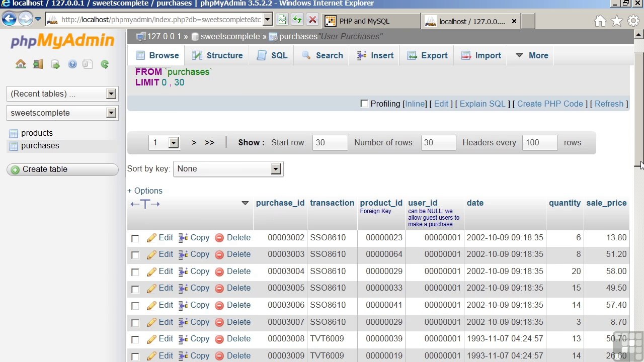Screen dimensions: 644x362
Task: Open the page number dropdown
Action: [x=164, y=143]
